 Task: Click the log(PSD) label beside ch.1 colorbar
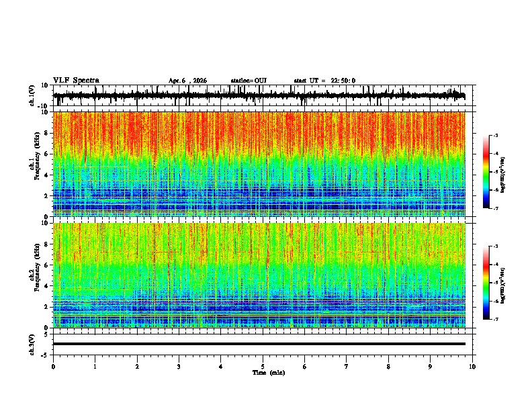[x=502, y=175]
